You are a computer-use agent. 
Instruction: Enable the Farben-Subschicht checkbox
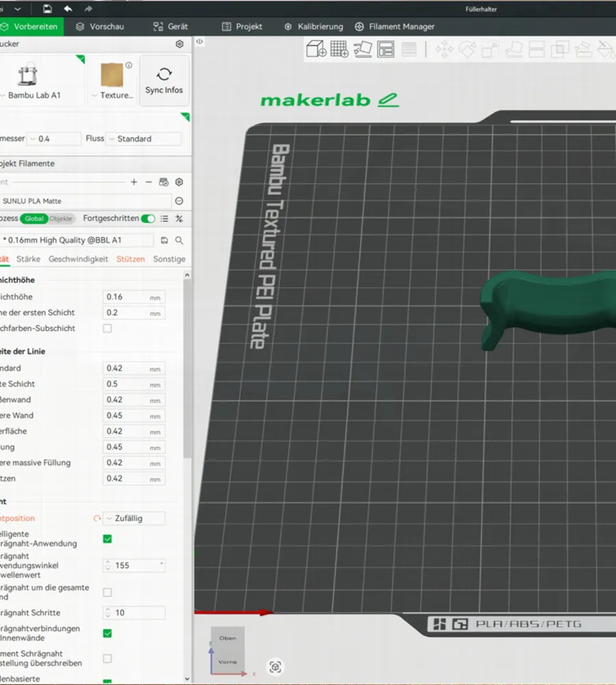[x=107, y=328]
